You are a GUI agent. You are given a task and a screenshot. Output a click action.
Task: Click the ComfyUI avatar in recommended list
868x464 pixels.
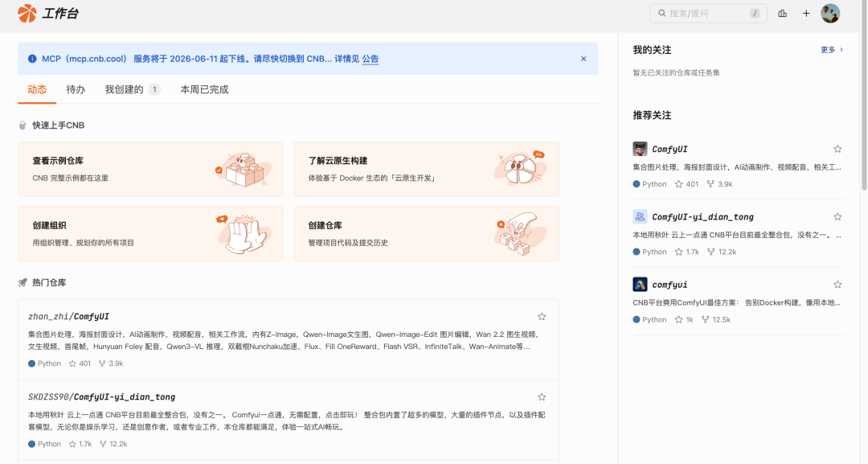click(640, 149)
